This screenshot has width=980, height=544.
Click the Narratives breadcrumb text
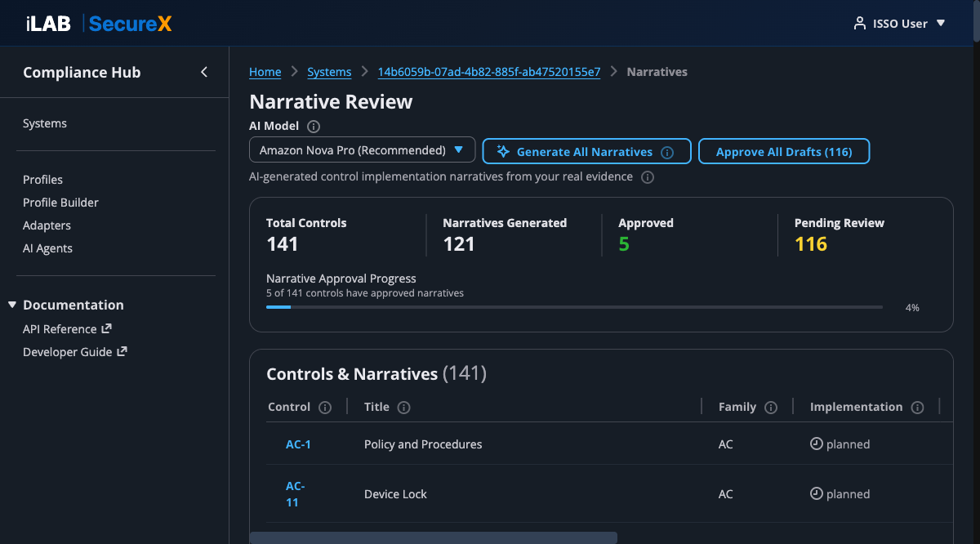coord(657,72)
